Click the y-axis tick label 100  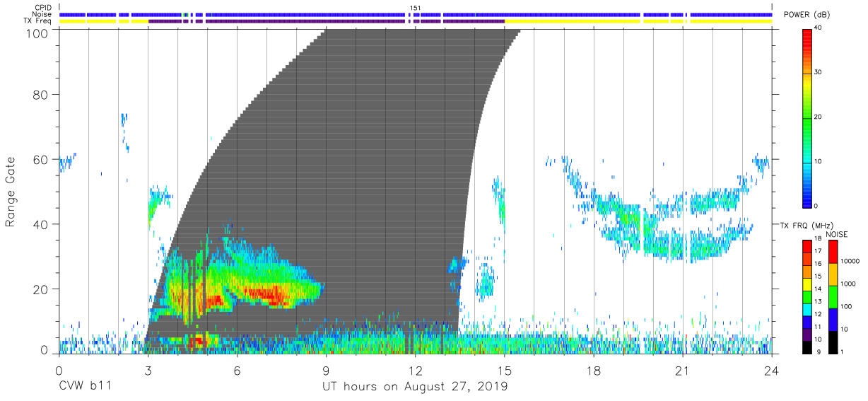(38, 33)
